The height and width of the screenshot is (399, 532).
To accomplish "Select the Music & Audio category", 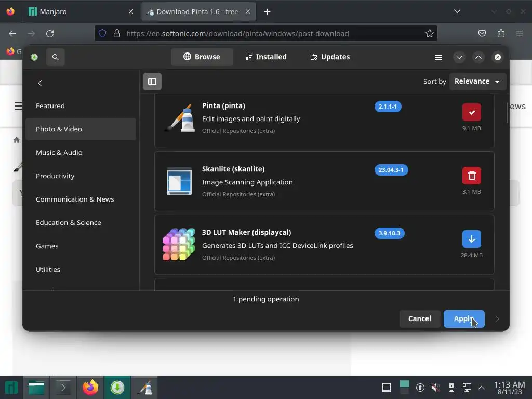I will tap(81, 152).
